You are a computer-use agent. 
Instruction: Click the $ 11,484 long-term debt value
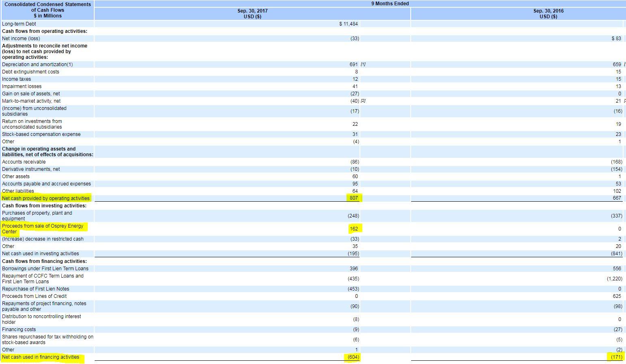tap(349, 24)
